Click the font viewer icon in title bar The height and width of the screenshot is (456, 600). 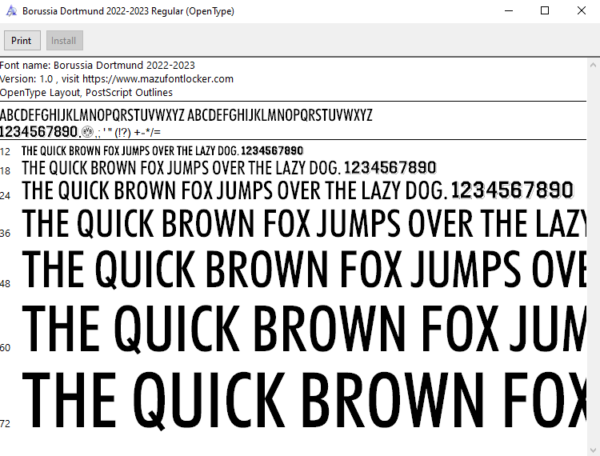(11, 11)
